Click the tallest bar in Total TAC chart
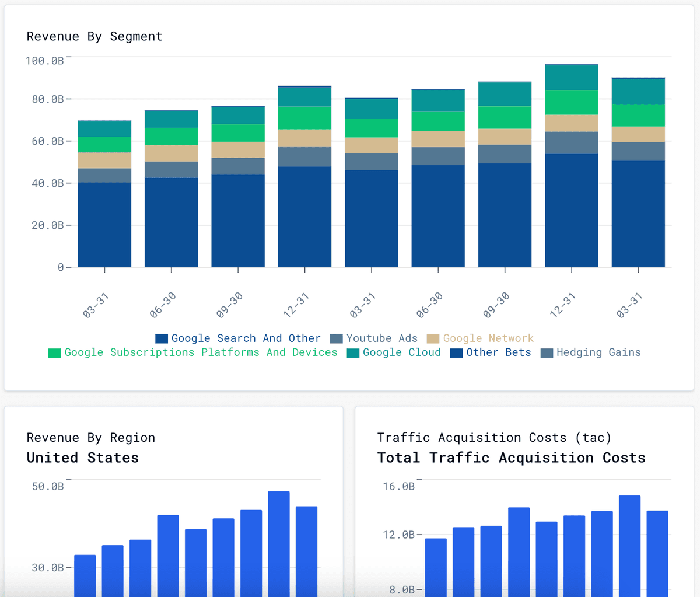This screenshot has height=597, width=700. (x=629, y=546)
